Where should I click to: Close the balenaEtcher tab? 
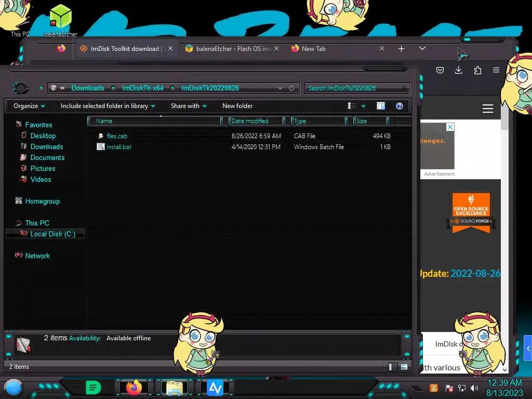(276, 48)
